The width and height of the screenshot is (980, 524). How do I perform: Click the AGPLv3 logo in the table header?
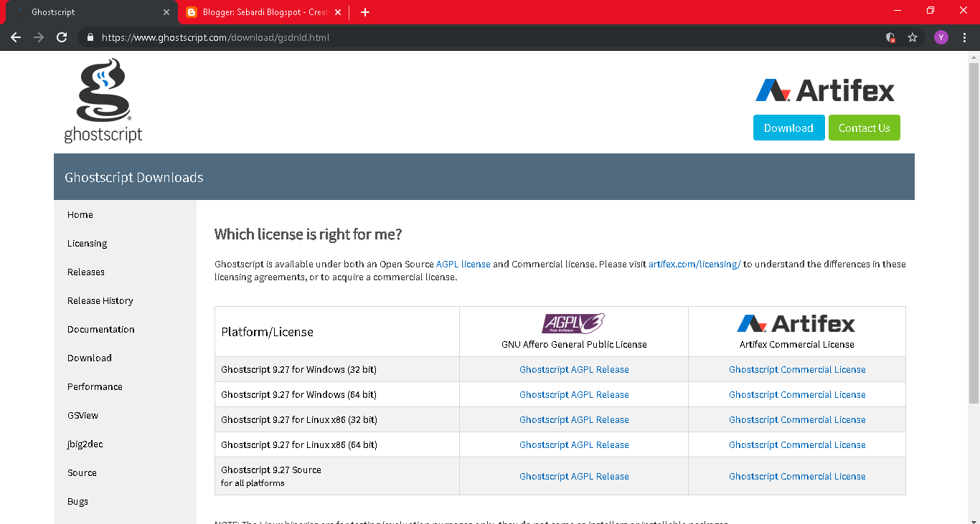point(573,324)
